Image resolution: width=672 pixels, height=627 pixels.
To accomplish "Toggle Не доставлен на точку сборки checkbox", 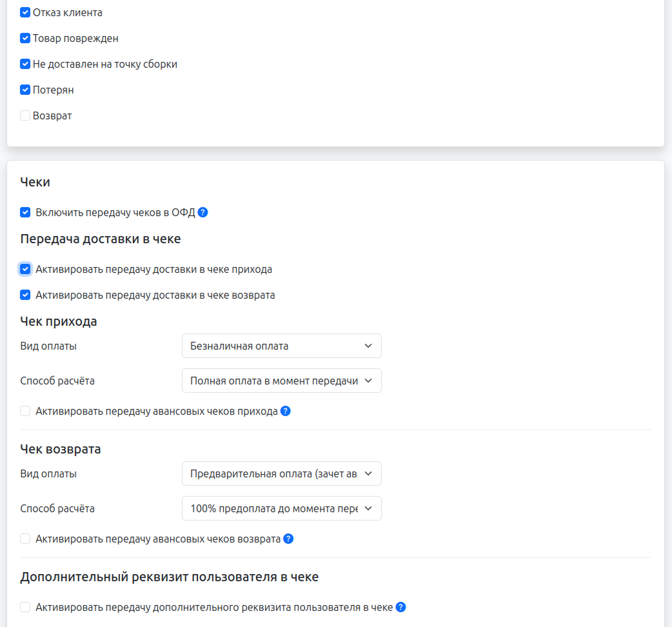I will [25, 64].
